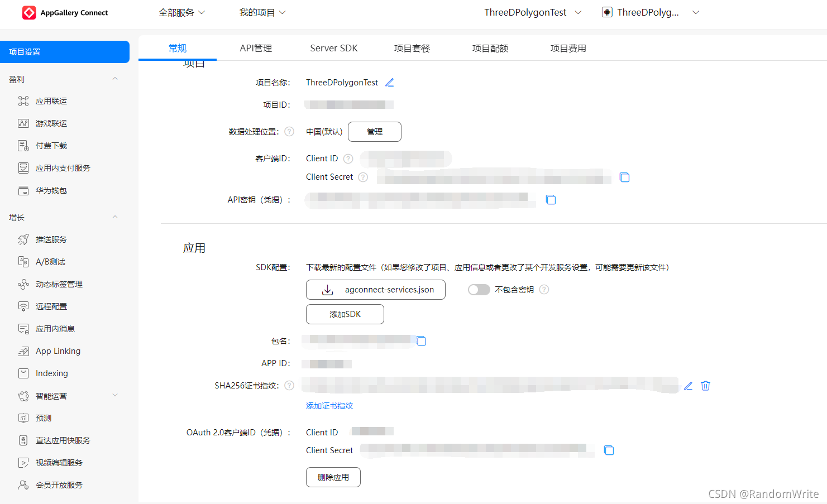Image resolution: width=827 pixels, height=504 pixels.
Task: Open the ThreeDPolygonTest project selector
Action: point(533,12)
